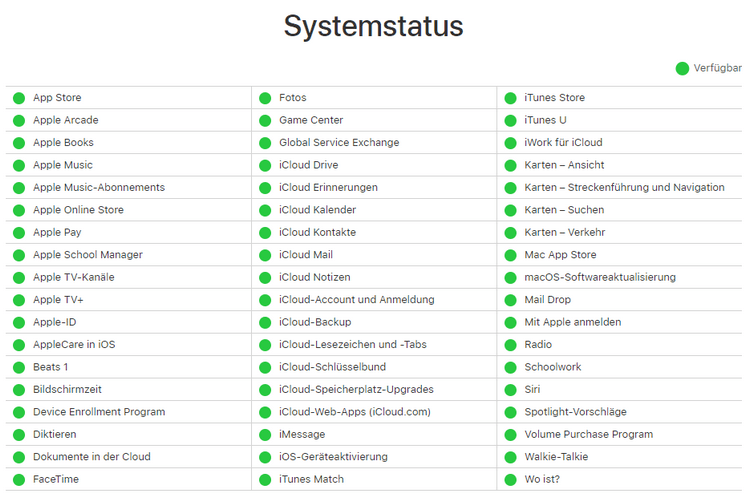Click the green dot beside iCloud Drive
The height and width of the screenshot is (498, 750).
click(265, 166)
